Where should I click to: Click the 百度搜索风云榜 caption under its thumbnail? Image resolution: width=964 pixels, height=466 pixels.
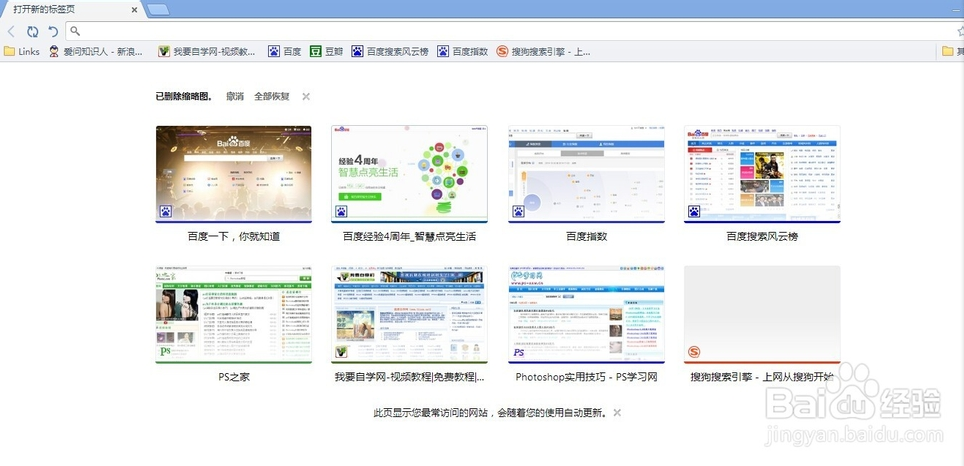click(x=762, y=237)
